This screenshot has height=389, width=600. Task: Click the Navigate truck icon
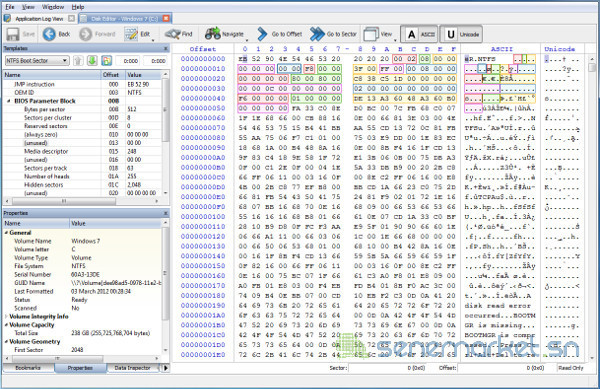(x=213, y=34)
